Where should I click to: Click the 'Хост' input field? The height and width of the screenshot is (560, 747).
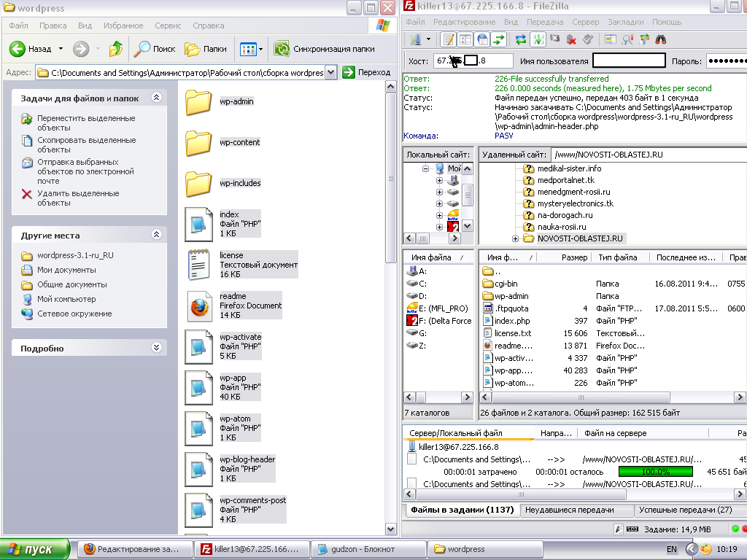[x=473, y=61]
